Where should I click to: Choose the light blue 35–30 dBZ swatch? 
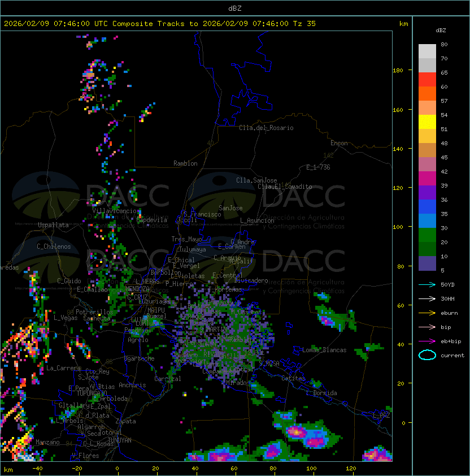point(427,221)
